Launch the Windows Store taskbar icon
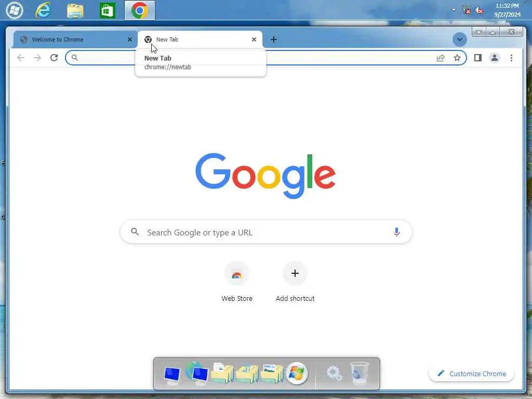This screenshot has height=399, width=532. click(x=107, y=10)
